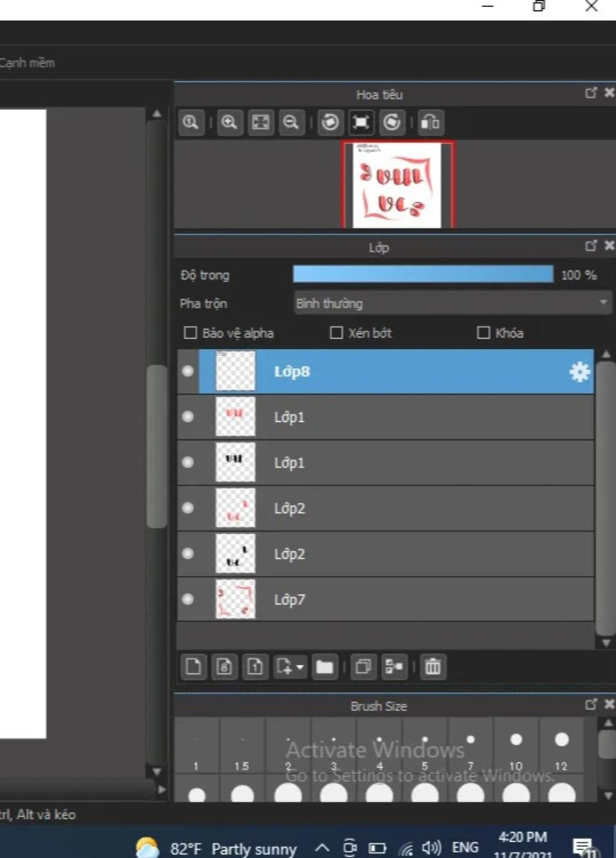Close the Brush Size panel

(609, 704)
